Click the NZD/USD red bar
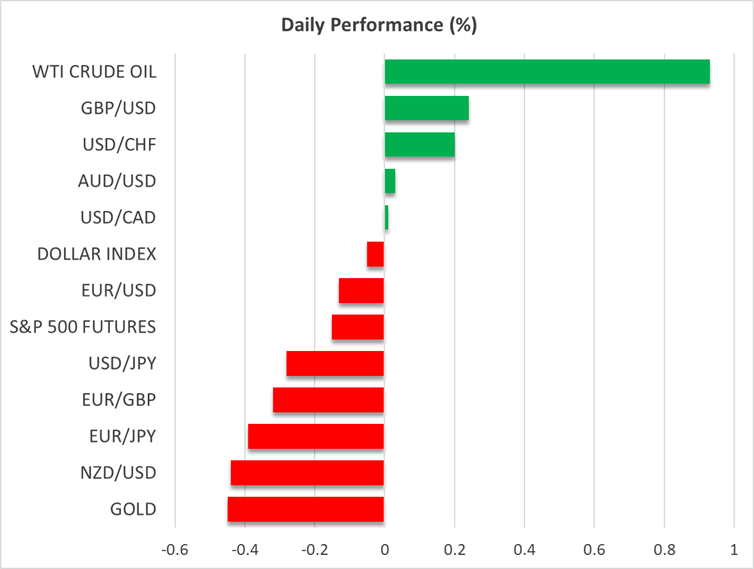This screenshot has height=569, width=754. [307, 473]
